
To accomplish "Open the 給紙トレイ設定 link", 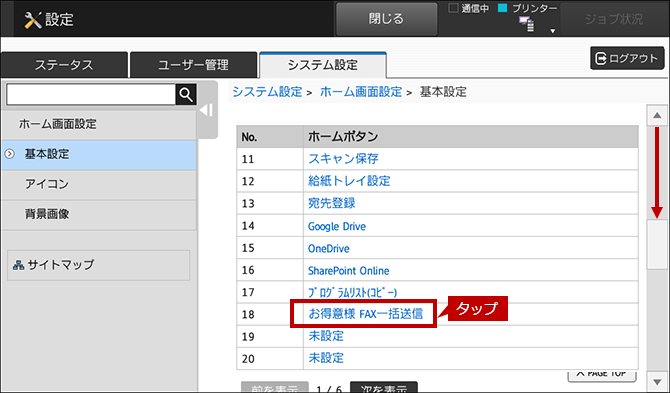I will (x=349, y=181).
